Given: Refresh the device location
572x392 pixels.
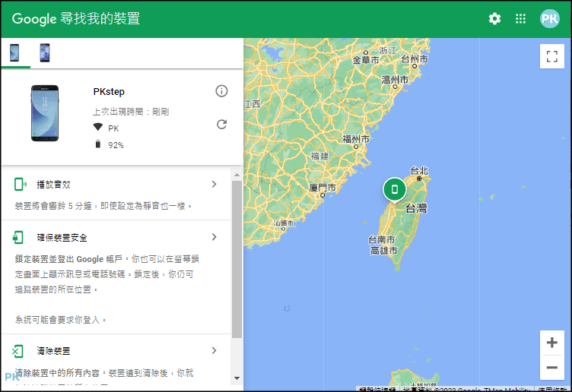Looking at the screenshot, I should [221, 125].
